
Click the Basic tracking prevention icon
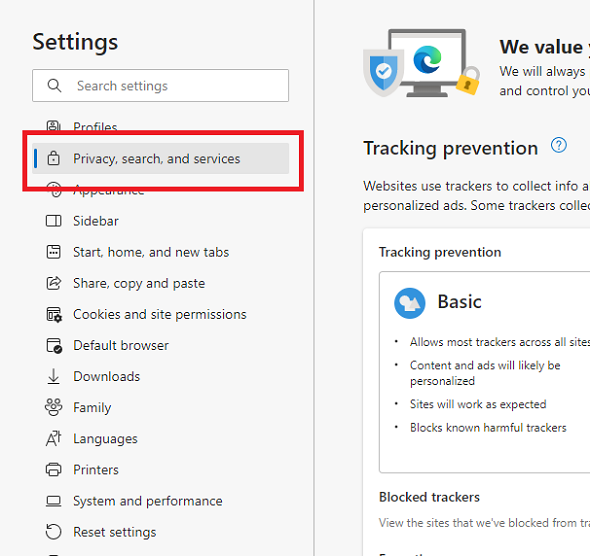click(409, 303)
